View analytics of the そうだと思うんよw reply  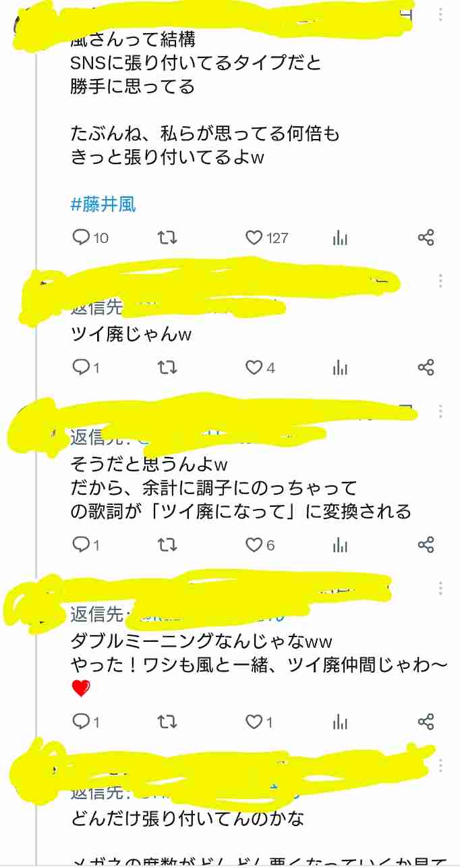340,545
